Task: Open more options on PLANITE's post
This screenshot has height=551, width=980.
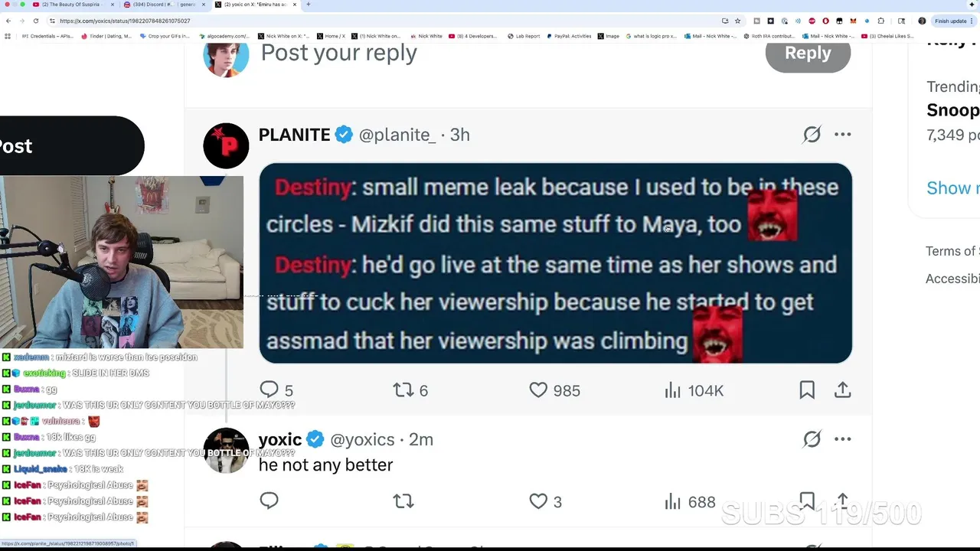Action: pyautogui.click(x=842, y=135)
